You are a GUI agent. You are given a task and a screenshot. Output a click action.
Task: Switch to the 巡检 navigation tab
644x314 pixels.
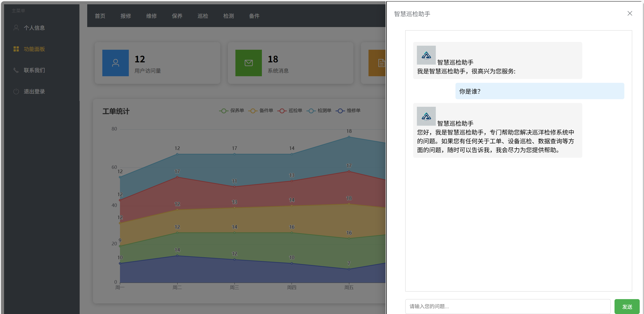tap(203, 16)
